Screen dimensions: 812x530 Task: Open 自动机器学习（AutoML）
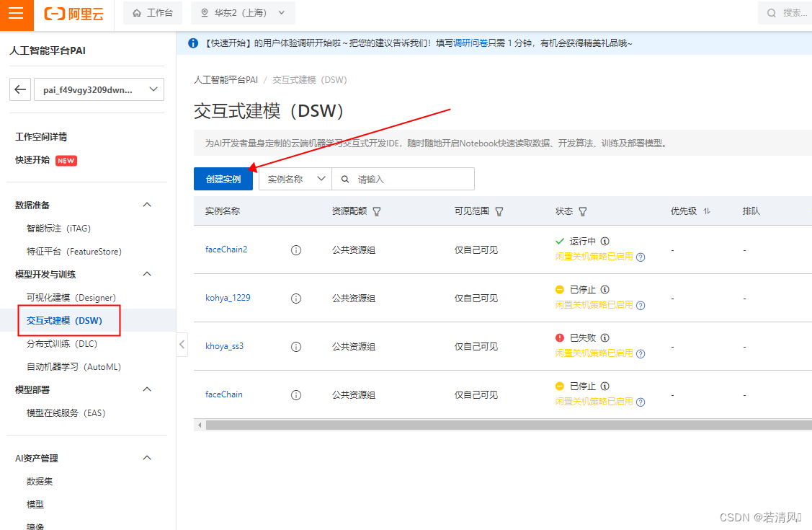(x=73, y=367)
